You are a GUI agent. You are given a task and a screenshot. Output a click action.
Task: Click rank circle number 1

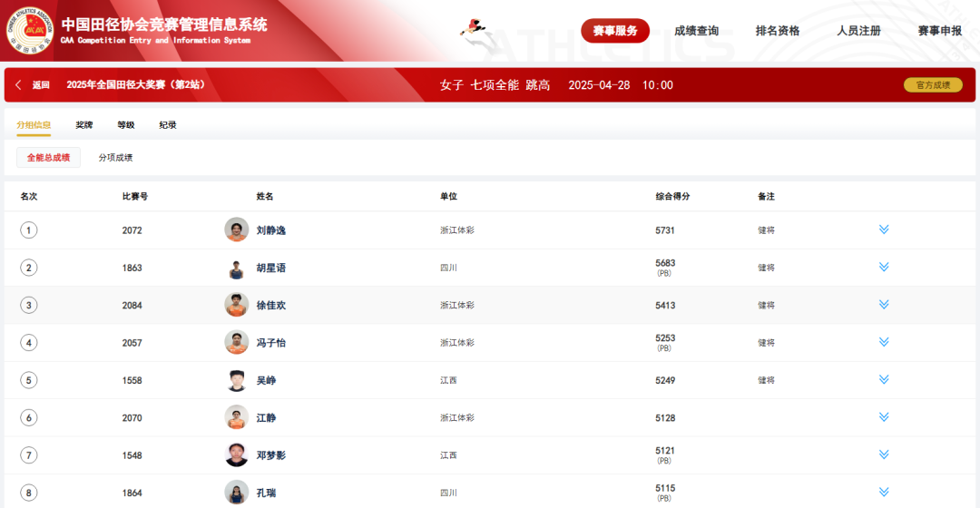point(29,230)
